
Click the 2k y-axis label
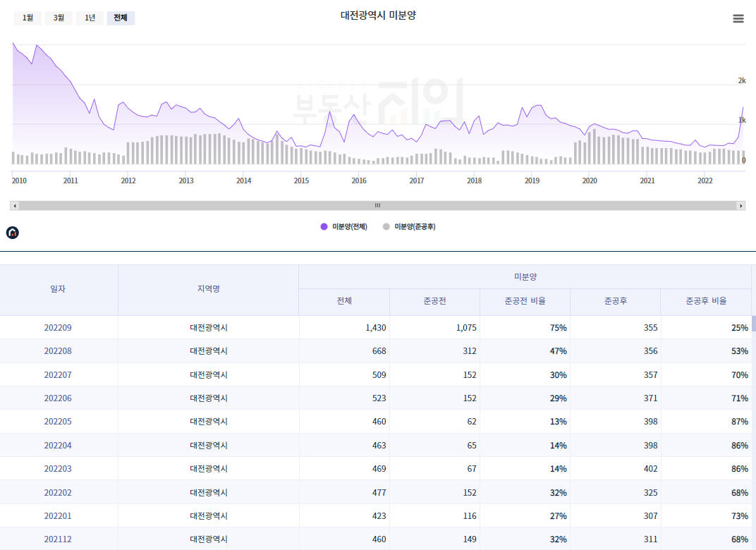pyautogui.click(x=742, y=80)
